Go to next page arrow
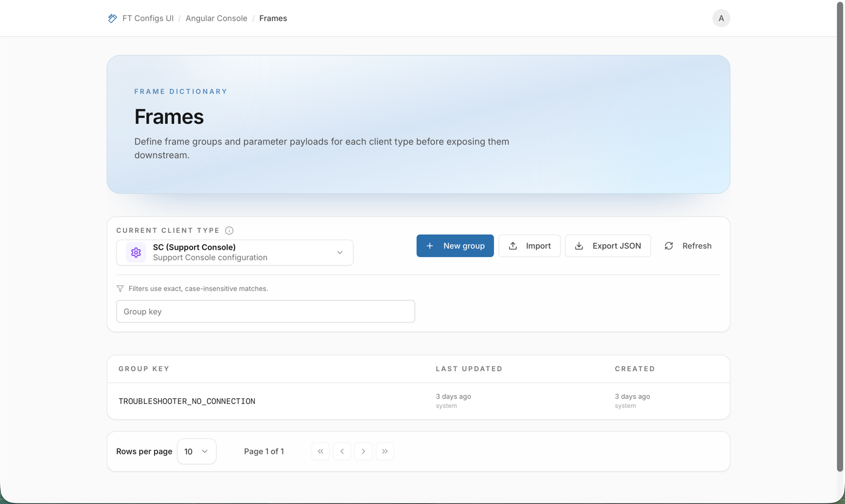845x504 pixels. 363,451
